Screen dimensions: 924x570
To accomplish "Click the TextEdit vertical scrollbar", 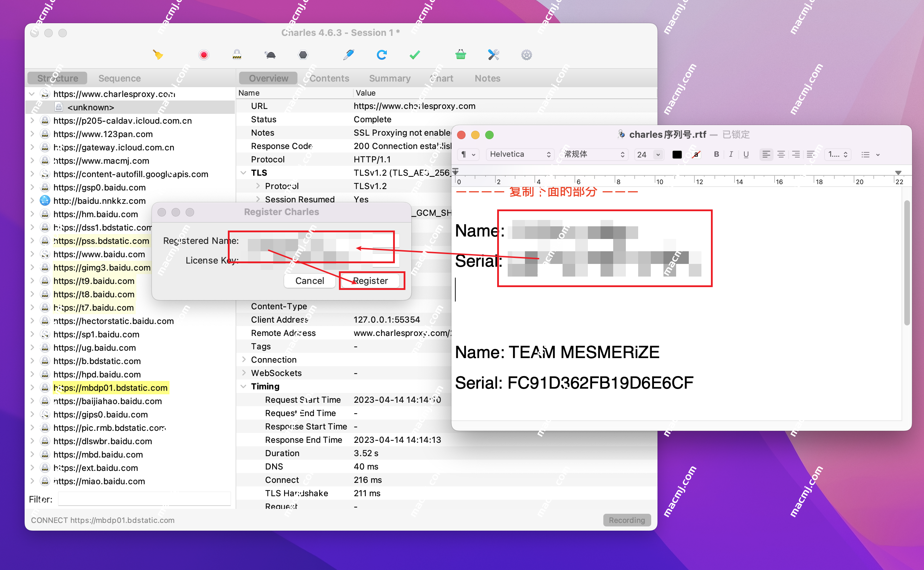I will point(907,263).
